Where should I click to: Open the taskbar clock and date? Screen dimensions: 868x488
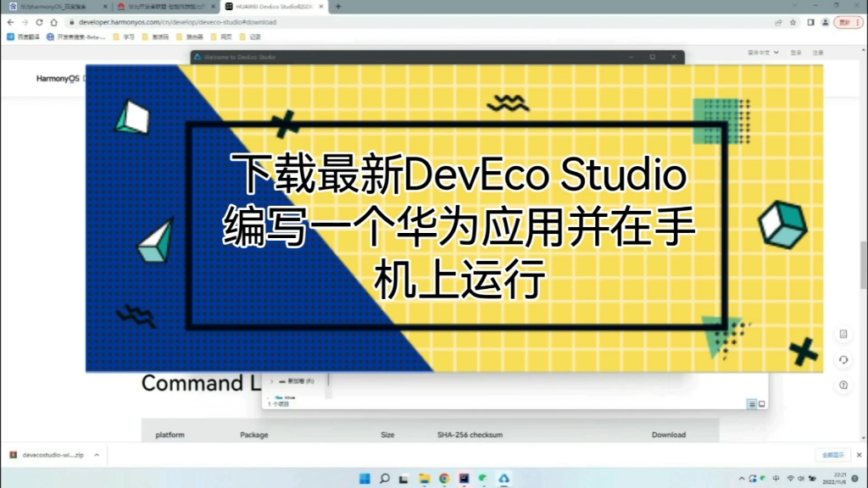[x=835, y=479]
